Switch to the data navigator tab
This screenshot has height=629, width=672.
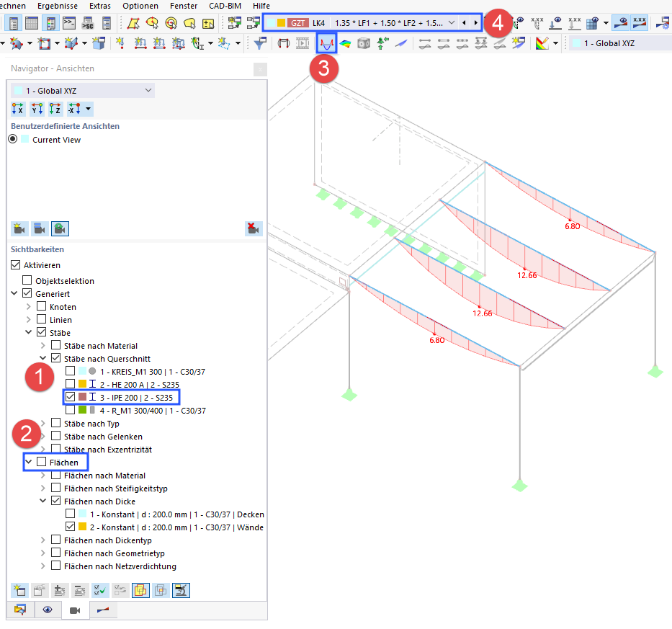point(20,610)
